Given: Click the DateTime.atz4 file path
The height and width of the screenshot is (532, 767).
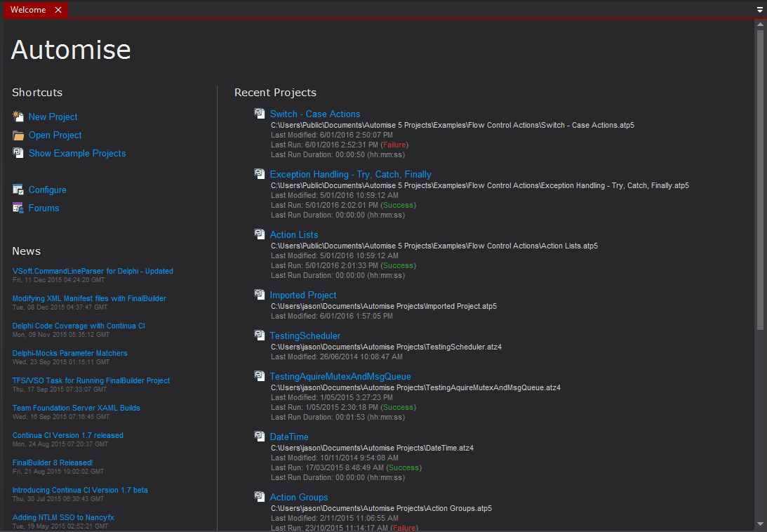Looking at the screenshot, I should [x=372, y=448].
